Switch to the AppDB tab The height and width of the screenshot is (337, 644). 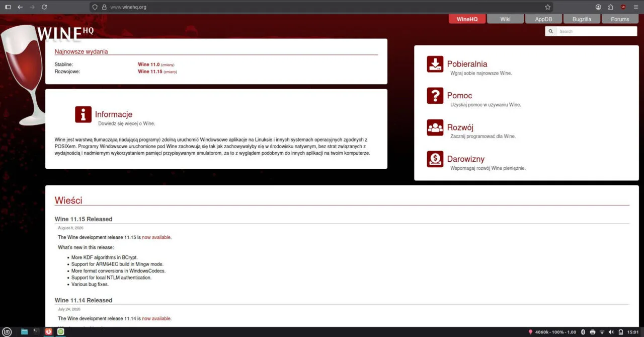543,19
